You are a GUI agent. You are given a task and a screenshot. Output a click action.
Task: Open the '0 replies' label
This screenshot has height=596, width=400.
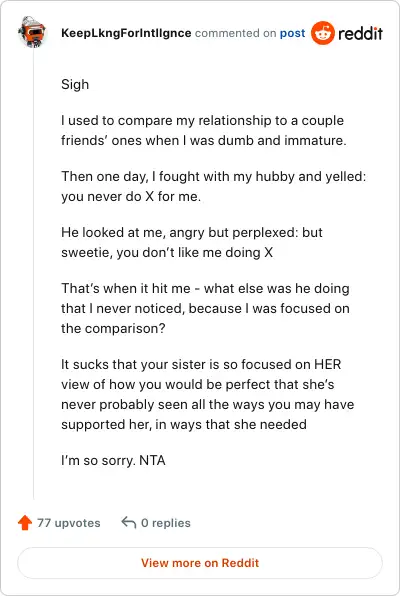[x=166, y=523]
